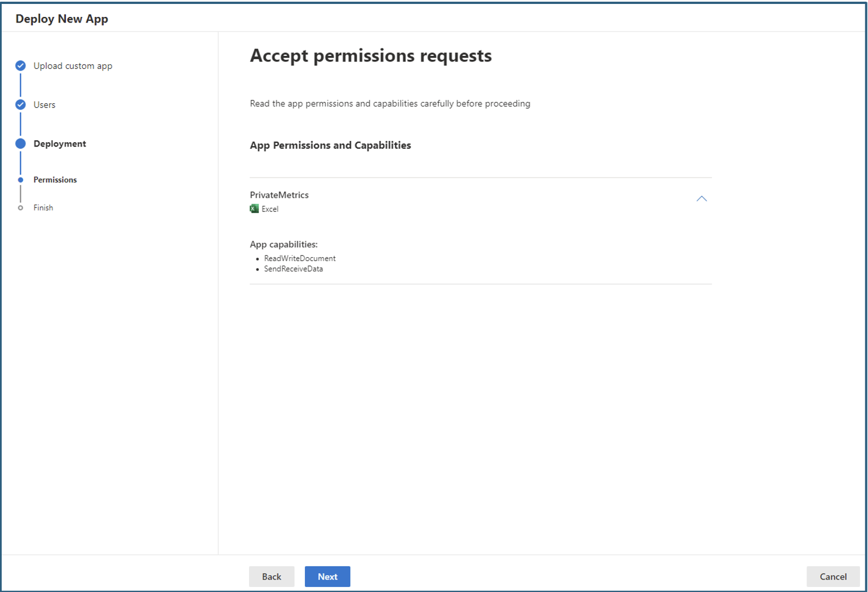This screenshot has height=592, width=868.
Task: Click the Upload custom app checkmark icon
Action: click(x=20, y=65)
